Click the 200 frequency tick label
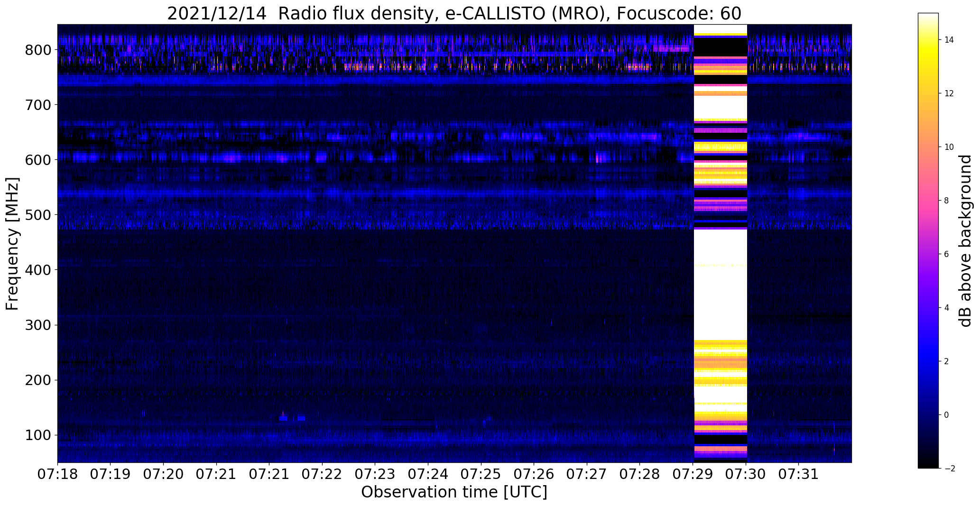 coord(38,380)
